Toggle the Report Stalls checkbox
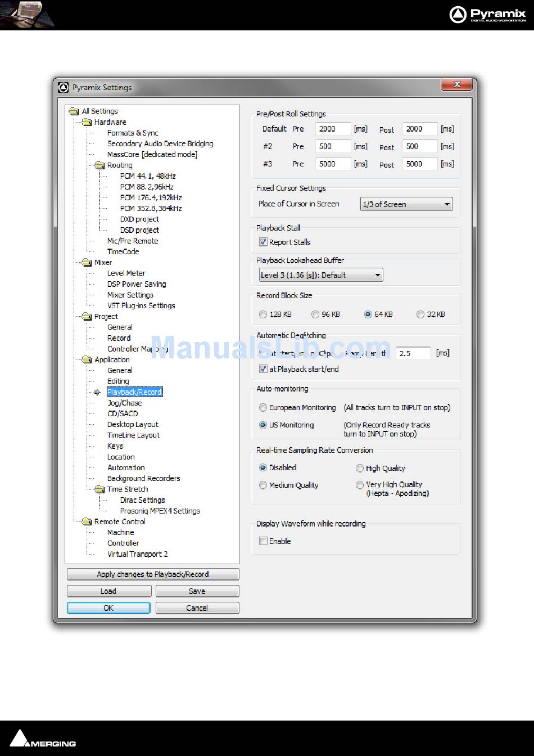 (x=263, y=242)
